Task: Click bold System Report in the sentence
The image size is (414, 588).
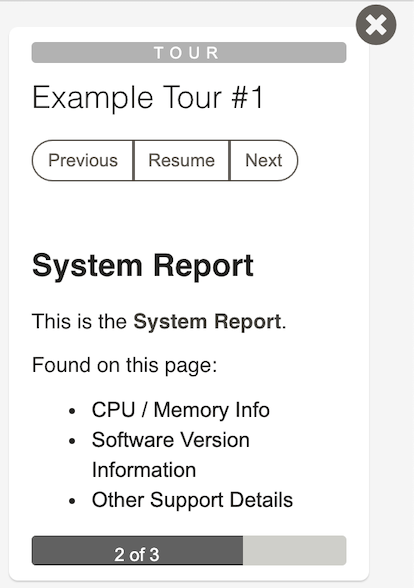Action: [x=207, y=322]
